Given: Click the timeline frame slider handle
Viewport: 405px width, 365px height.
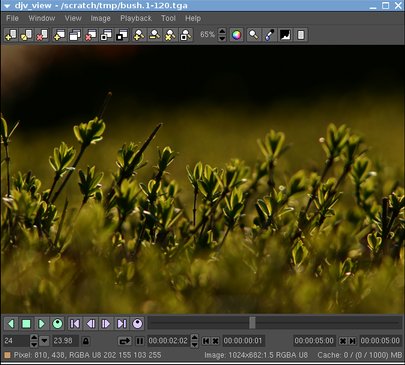Looking at the screenshot, I should pyautogui.click(x=252, y=323).
